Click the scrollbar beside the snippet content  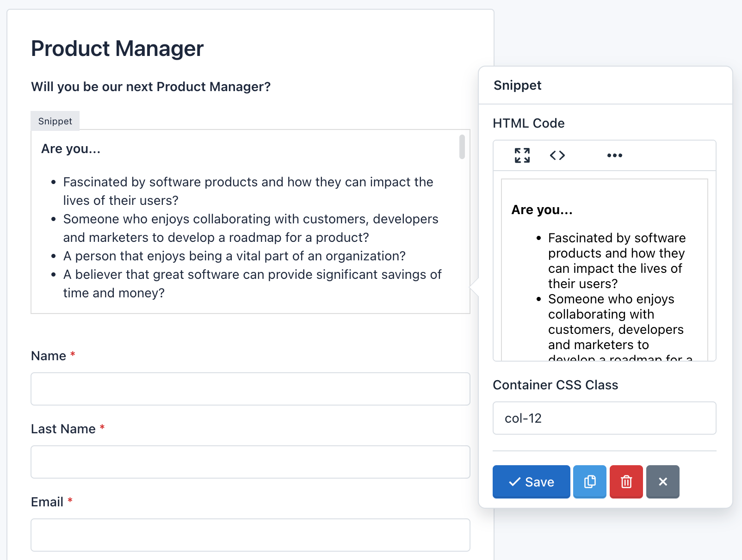coord(462,147)
